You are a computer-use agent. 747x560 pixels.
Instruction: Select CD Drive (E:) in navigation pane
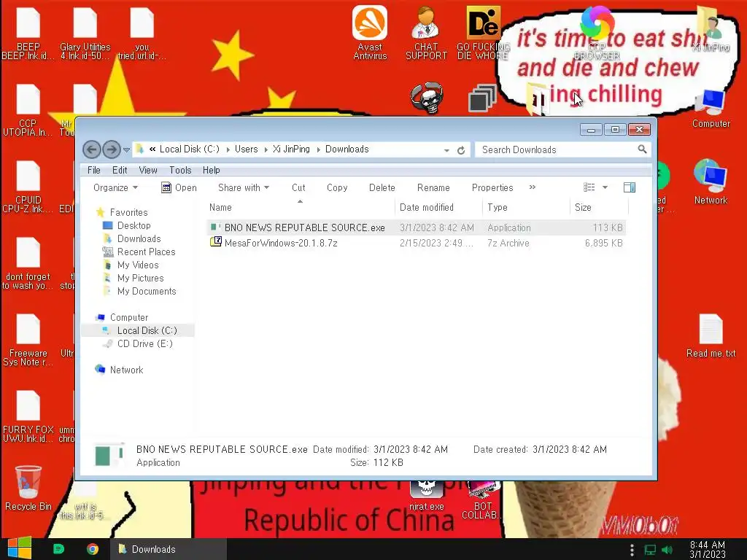145,343
